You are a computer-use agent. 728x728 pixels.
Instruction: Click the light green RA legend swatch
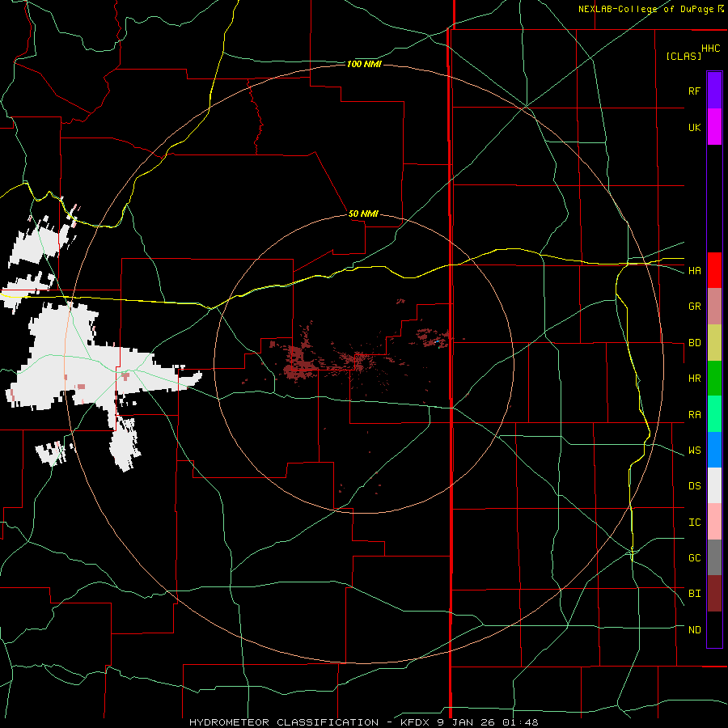[x=714, y=414]
